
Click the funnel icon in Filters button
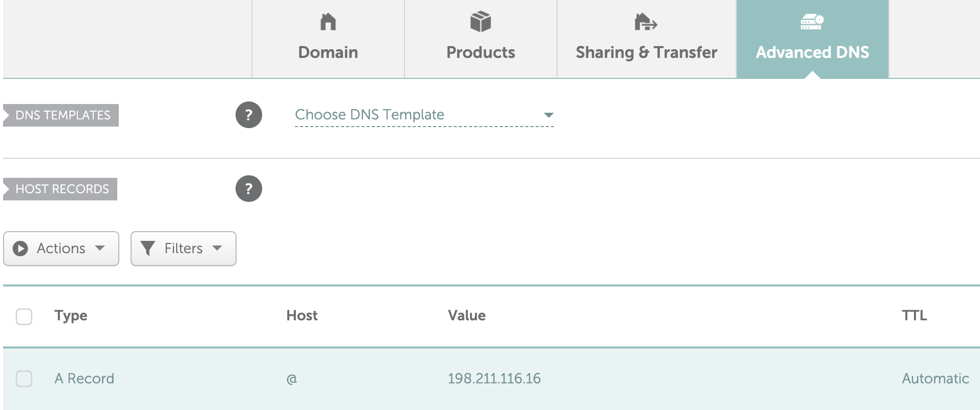(147, 249)
